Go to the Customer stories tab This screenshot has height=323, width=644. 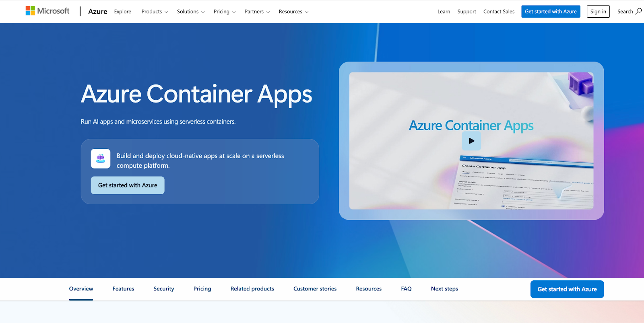[315, 289]
